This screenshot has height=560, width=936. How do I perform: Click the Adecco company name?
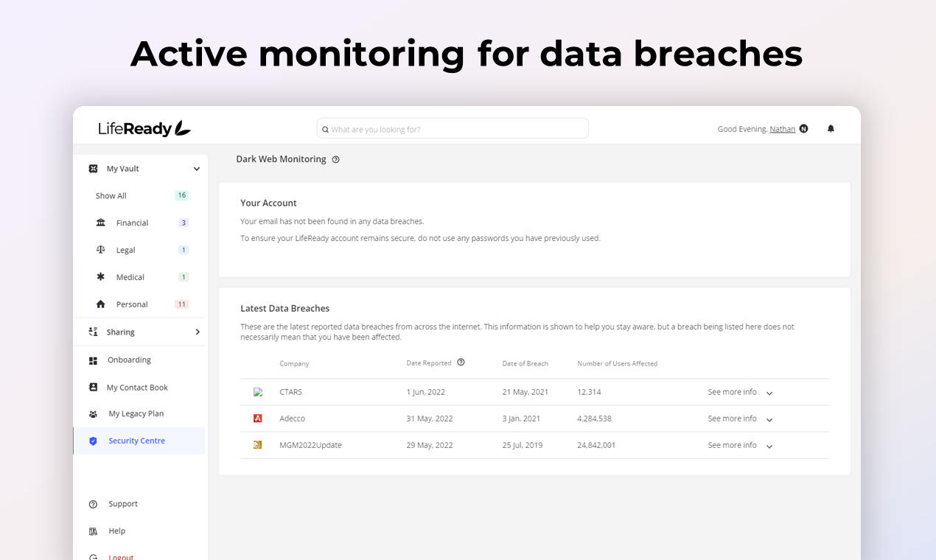point(292,419)
